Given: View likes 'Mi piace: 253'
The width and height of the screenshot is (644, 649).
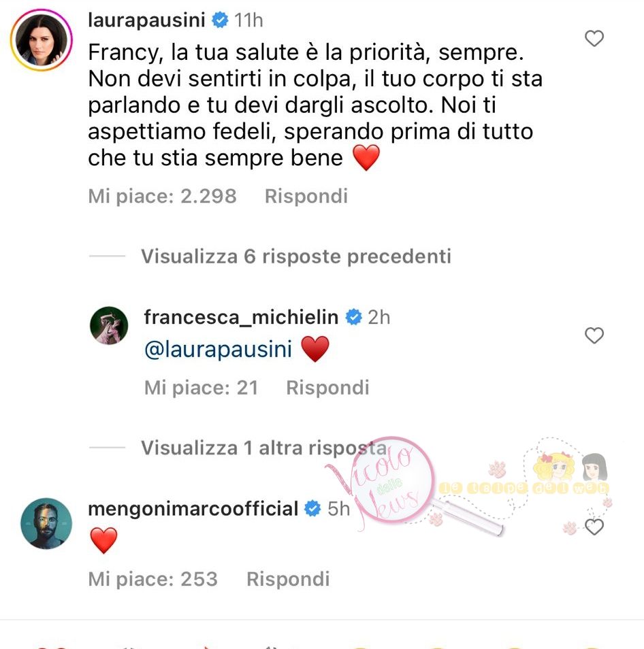Looking at the screenshot, I should coord(152,579).
